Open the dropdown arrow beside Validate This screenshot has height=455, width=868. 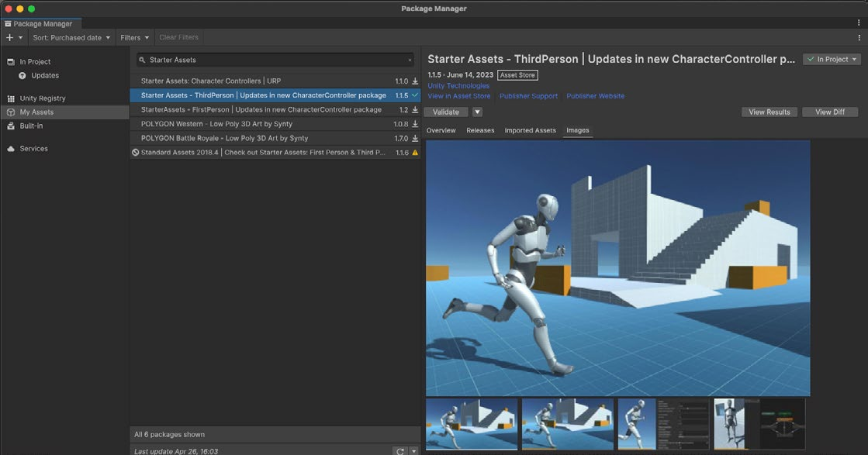click(x=477, y=112)
